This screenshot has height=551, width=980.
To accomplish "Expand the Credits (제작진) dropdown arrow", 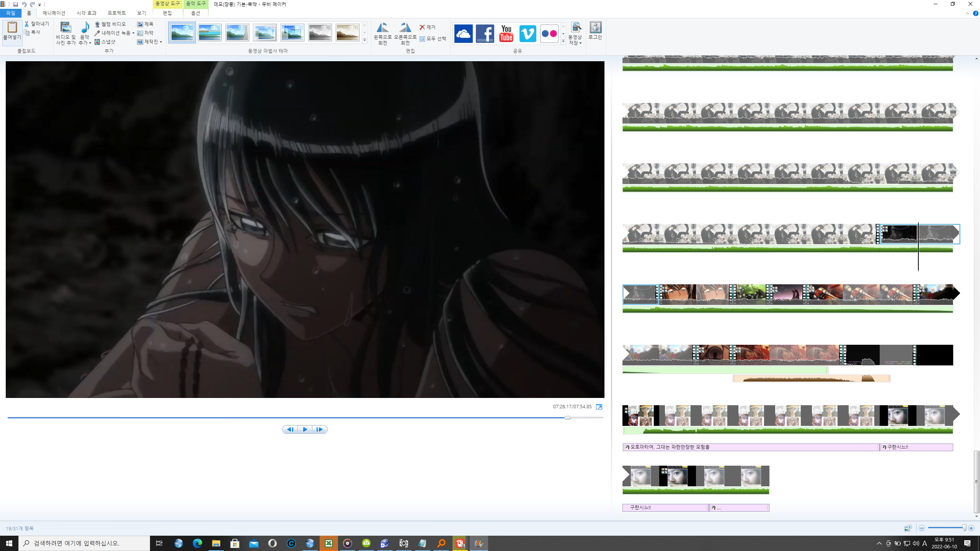I will (161, 42).
